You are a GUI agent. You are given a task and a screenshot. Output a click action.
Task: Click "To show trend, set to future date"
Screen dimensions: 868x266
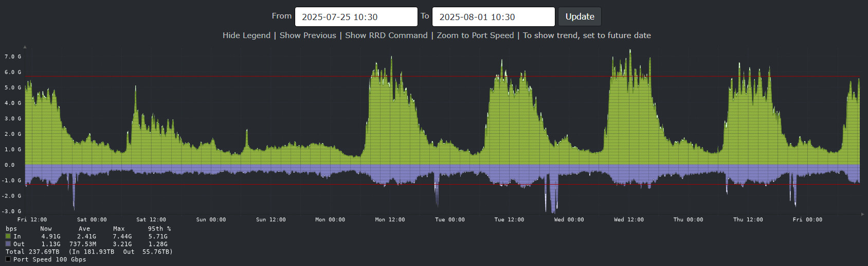click(587, 36)
